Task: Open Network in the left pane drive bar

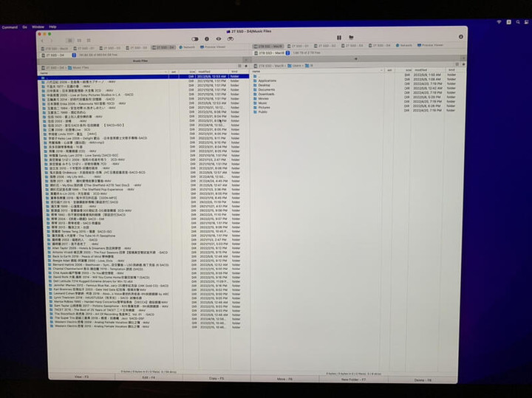Action: click(187, 47)
